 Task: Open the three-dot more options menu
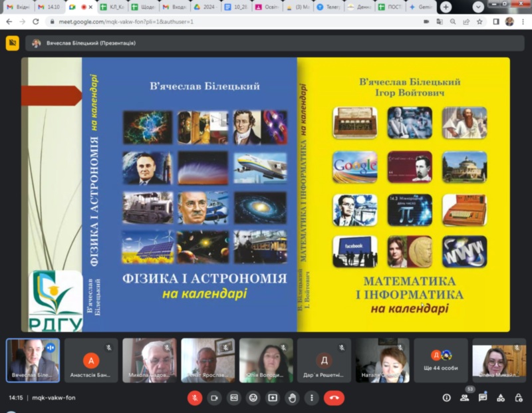pos(311,398)
